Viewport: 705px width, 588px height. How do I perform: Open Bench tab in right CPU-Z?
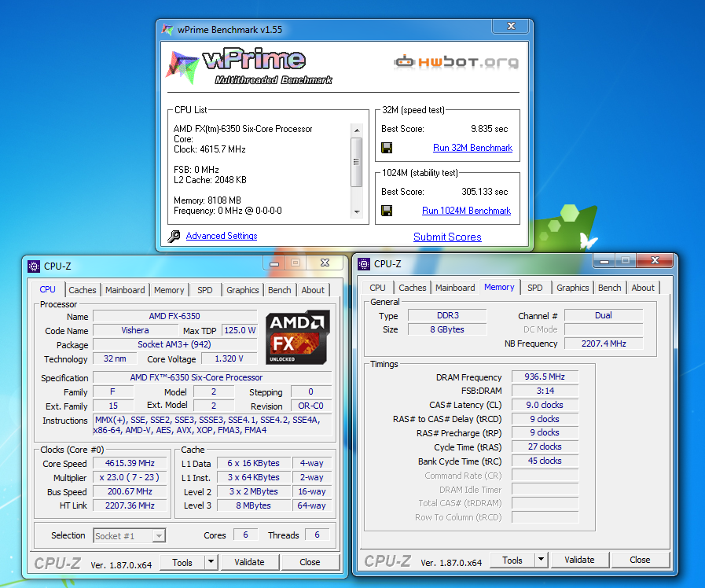tap(609, 288)
